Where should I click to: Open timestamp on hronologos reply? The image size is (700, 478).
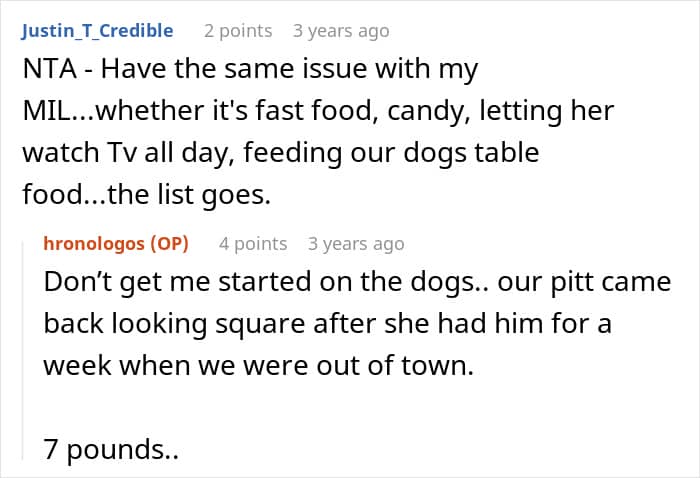(x=356, y=244)
